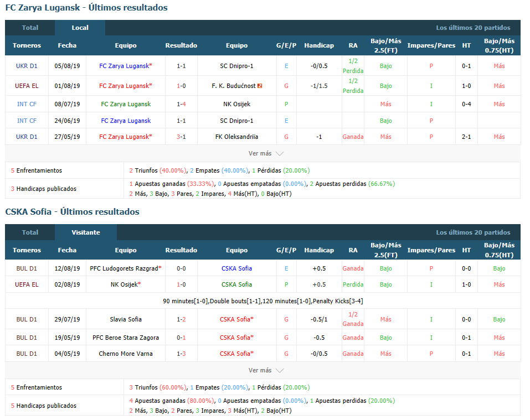Screen dimensions: 530x420
Task: Click NK Osijek in the 02/08/19 row
Action: 126,284
